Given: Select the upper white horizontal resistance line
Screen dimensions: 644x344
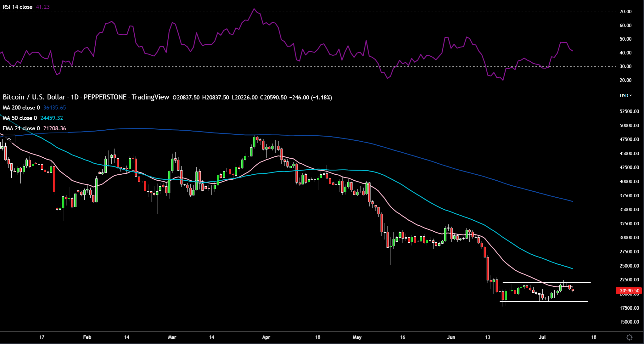Looking at the screenshot, I should pos(532,283).
